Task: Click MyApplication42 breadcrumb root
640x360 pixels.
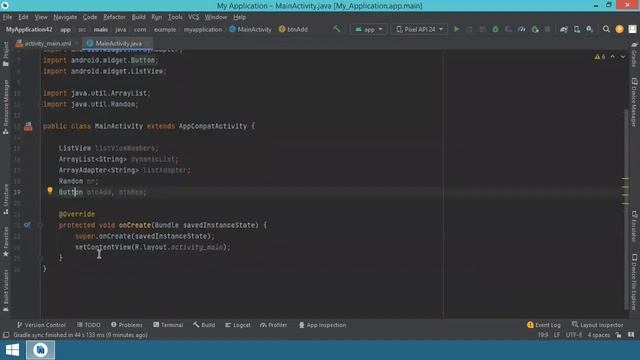Action: point(29,29)
